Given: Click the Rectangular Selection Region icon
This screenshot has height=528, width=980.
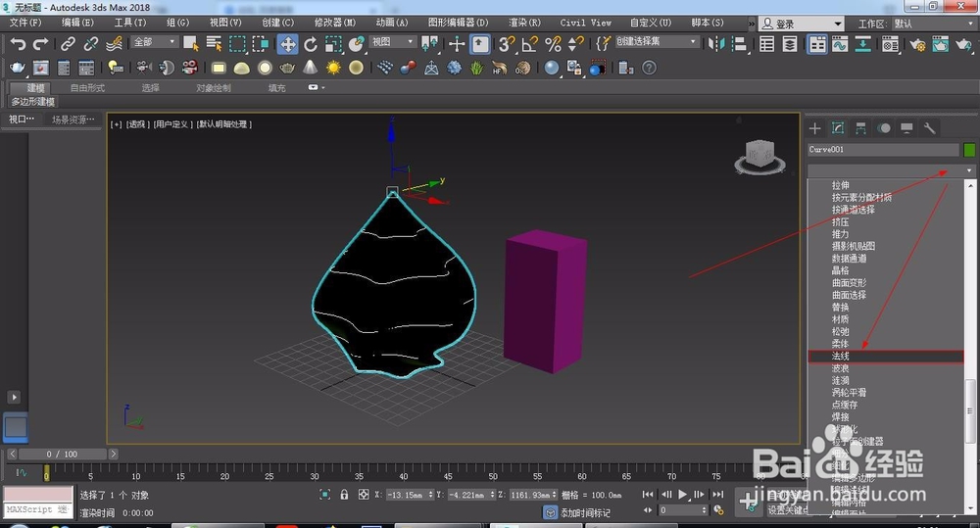Looking at the screenshot, I should (x=237, y=44).
